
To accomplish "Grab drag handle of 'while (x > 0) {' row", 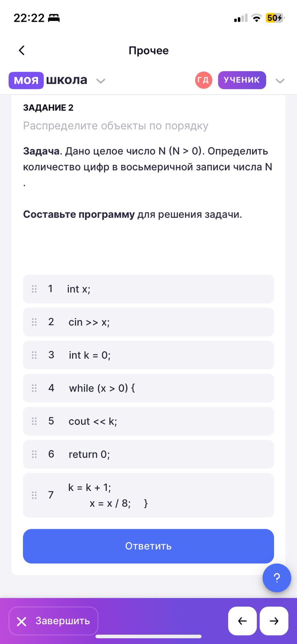I will click(34, 388).
